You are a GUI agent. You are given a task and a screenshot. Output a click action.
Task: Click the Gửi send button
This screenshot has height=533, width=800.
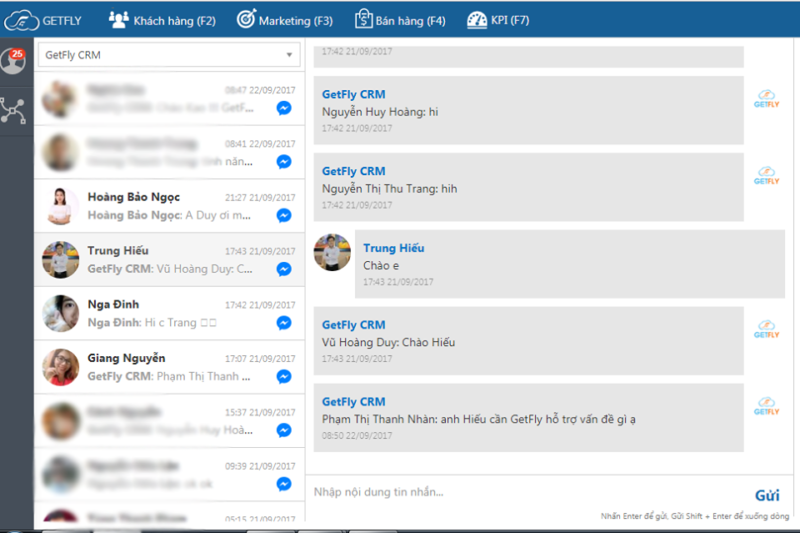[767, 495]
